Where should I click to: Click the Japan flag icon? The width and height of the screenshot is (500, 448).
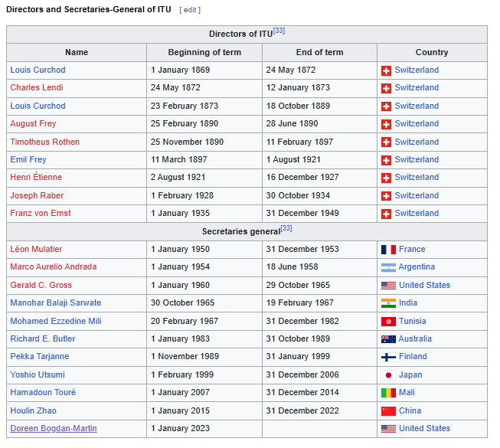point(388,375)
